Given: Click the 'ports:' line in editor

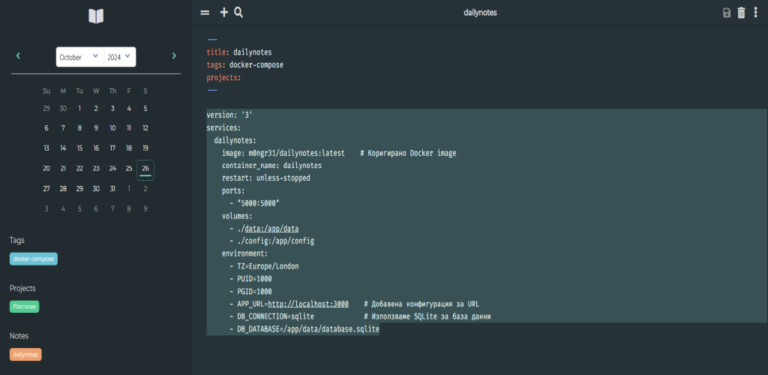Looking at the screenshot, I should 233,190.
